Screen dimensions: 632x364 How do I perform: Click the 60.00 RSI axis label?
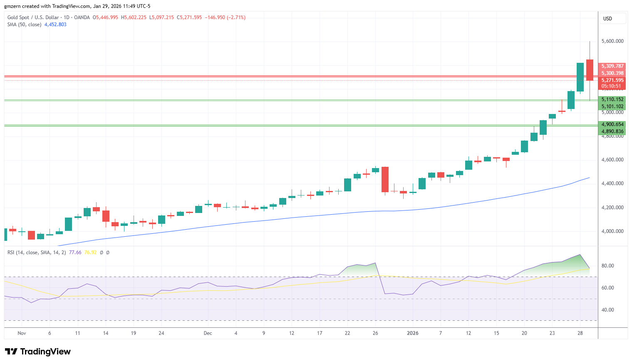point(608,288)
